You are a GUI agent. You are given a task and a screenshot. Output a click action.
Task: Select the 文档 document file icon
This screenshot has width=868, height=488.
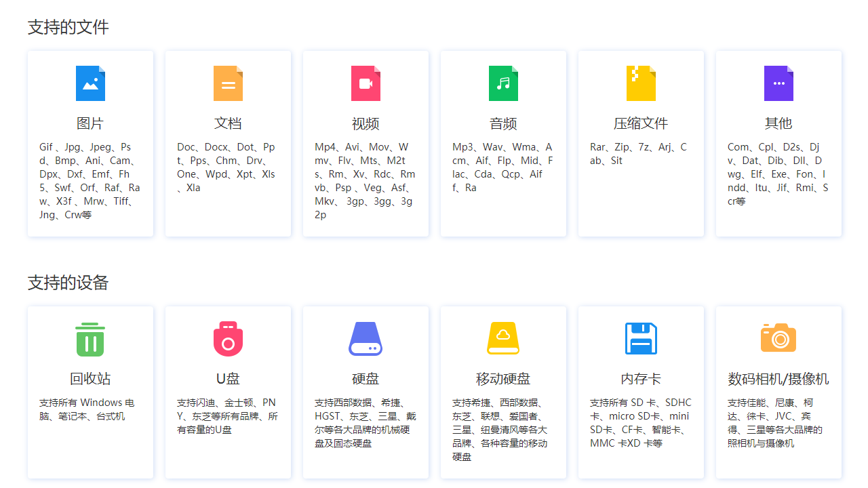228,83
